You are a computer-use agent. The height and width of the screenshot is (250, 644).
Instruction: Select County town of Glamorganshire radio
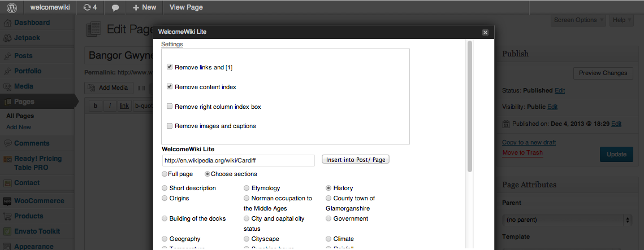(329, 198)
